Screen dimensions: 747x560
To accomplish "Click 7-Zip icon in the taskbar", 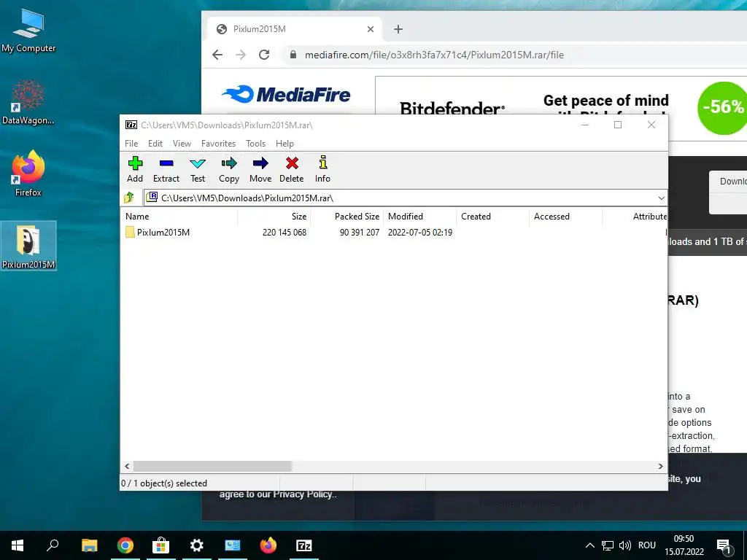I will (x=304, y=545).
